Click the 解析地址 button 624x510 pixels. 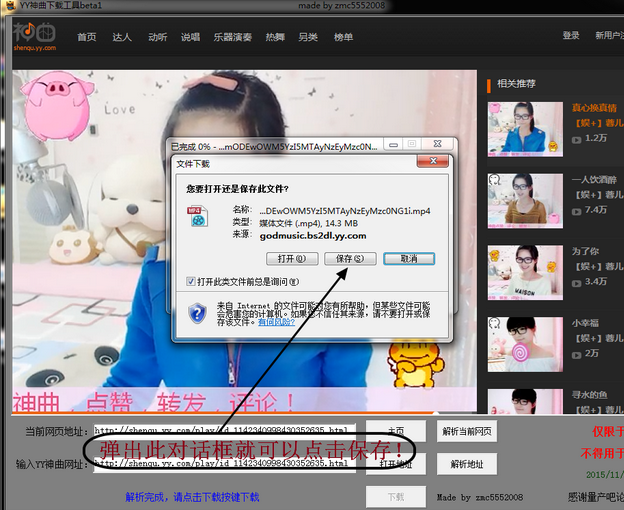tap(467, 464)
